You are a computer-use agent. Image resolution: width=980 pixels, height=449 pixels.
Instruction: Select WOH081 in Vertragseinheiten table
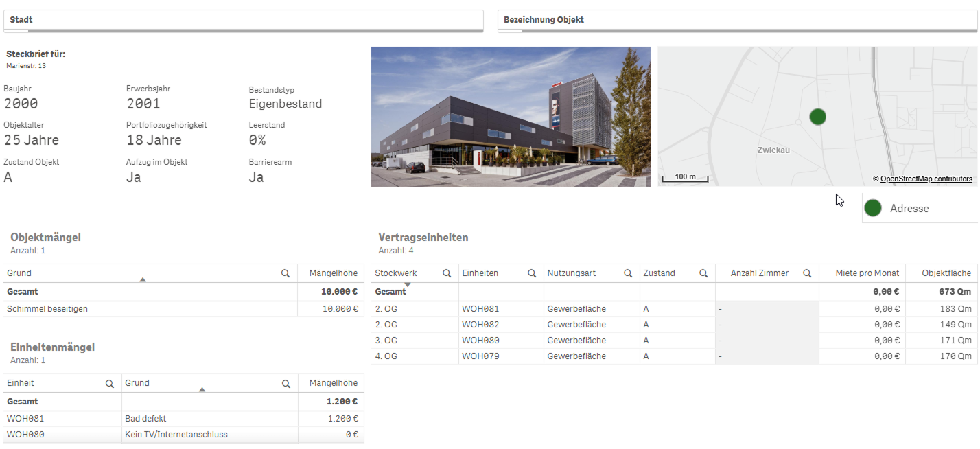click(x=480, y=309)
